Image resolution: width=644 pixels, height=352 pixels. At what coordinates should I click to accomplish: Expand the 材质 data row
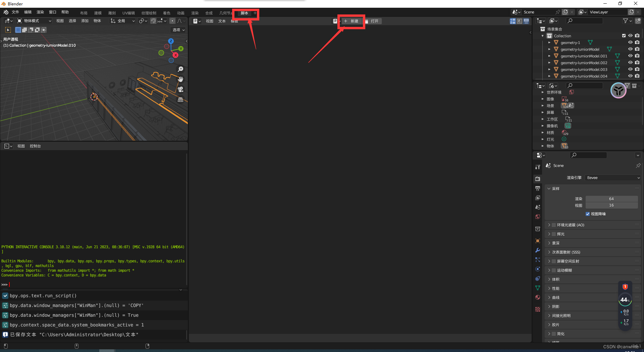tap(542, 133)
